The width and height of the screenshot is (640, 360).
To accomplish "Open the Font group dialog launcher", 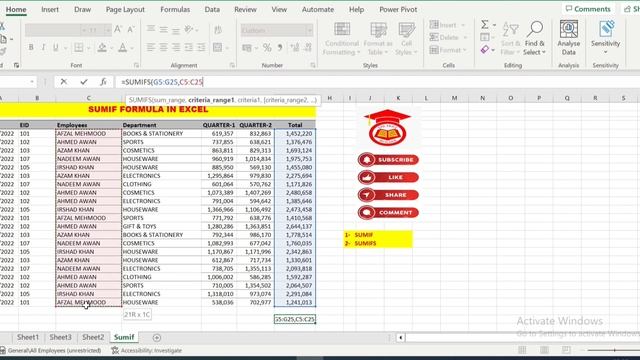I will pyautogui.click(x=136, y=65).
